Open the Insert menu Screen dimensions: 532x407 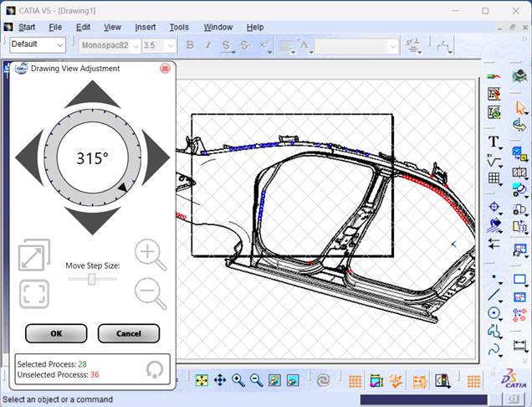[146, 27]
